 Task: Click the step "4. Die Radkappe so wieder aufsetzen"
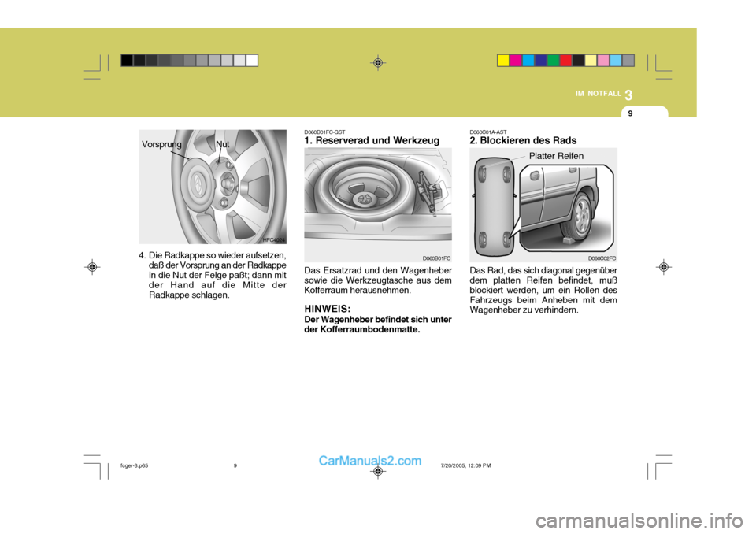[213, 275]
